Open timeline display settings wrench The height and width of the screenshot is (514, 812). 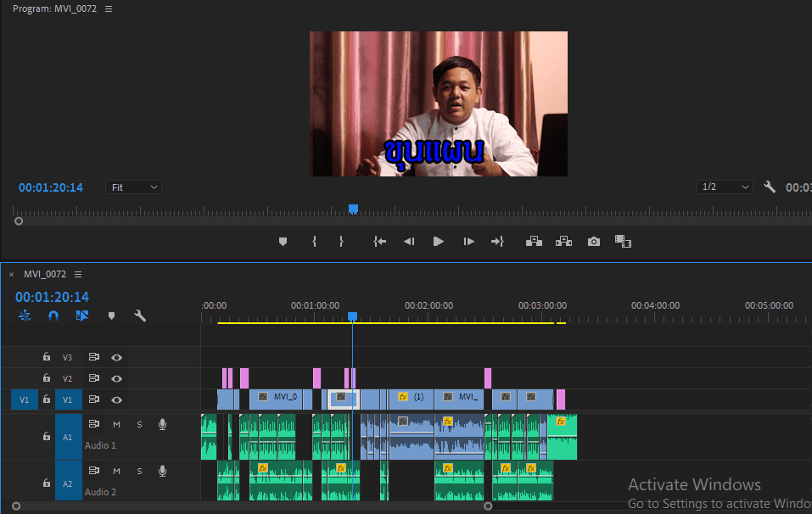click(x=140, y=316)
